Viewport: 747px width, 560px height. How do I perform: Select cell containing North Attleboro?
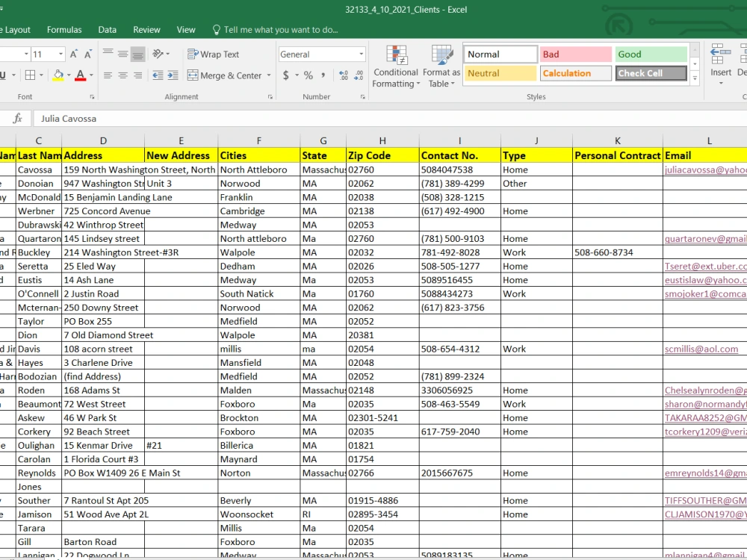(x=258, y=169)
